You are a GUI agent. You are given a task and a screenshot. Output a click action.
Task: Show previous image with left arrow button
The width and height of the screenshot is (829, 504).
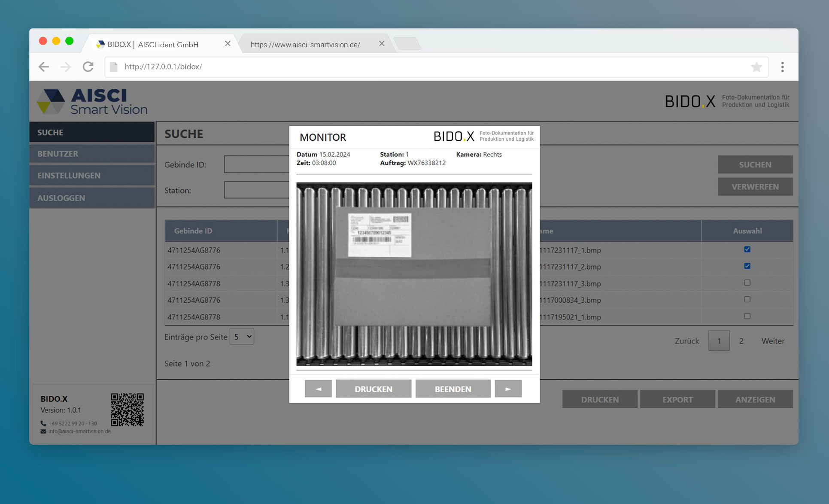(318, 389)
